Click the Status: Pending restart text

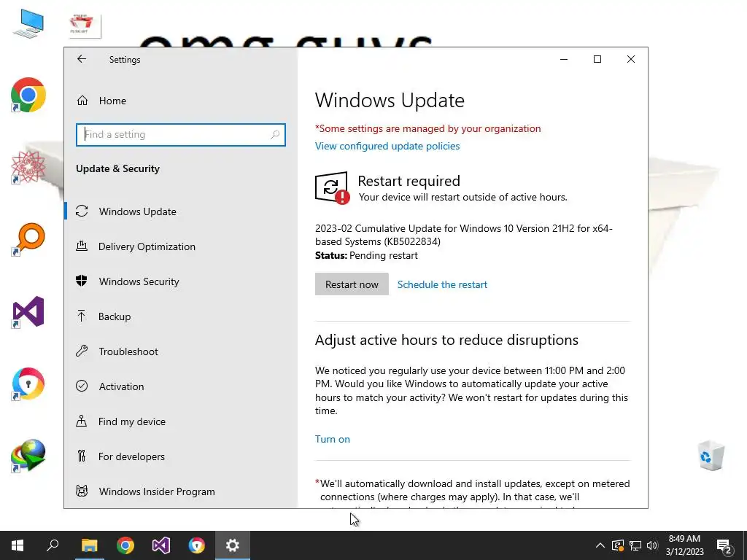[x=366, y=256]
